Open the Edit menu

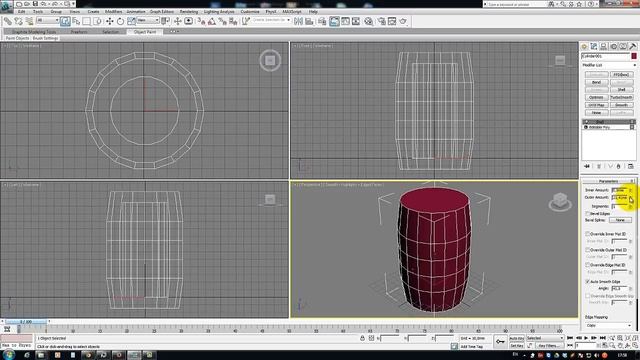(x=22, y=12)
